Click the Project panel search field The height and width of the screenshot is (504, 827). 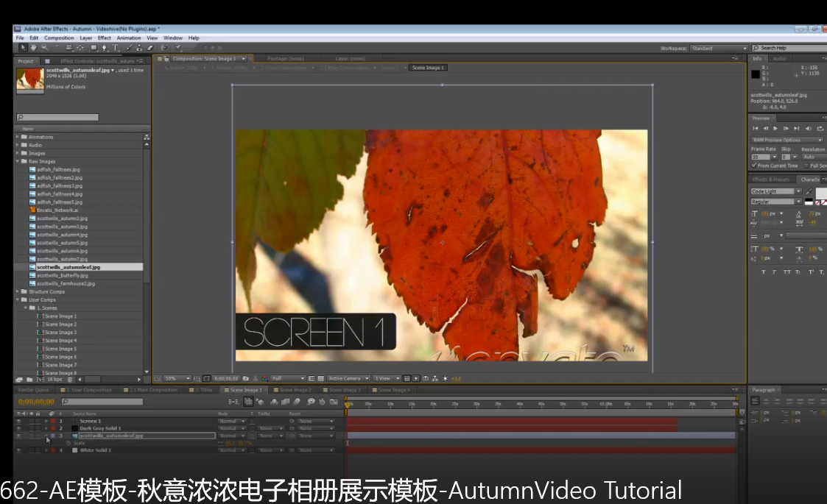[57, 117]
